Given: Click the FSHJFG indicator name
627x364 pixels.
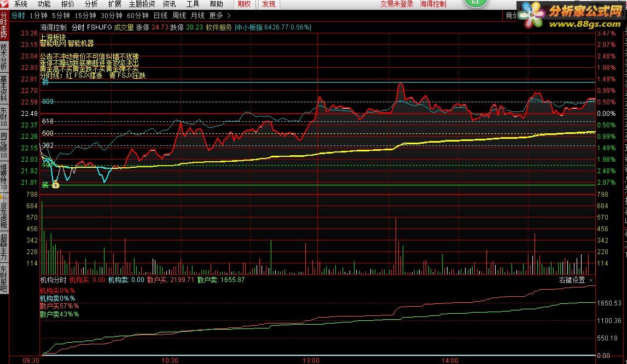Looking at the screenshot, I should [99, 27].
